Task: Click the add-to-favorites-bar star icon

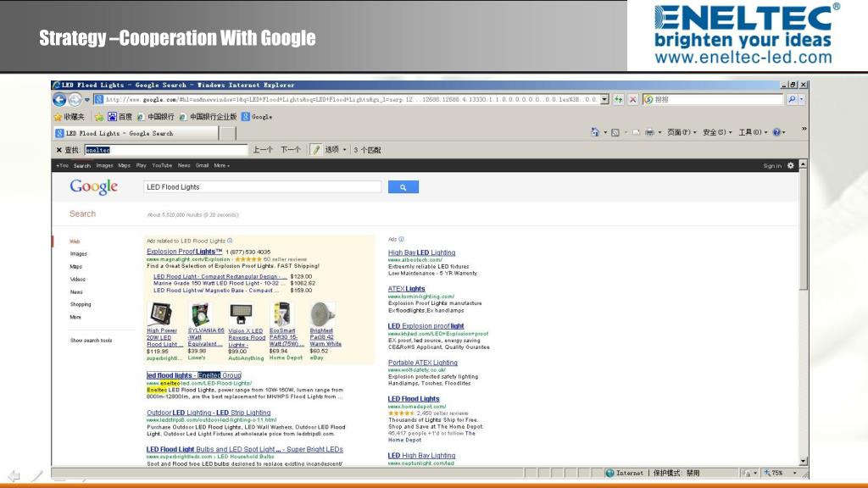Action: (x=99, y=117)
